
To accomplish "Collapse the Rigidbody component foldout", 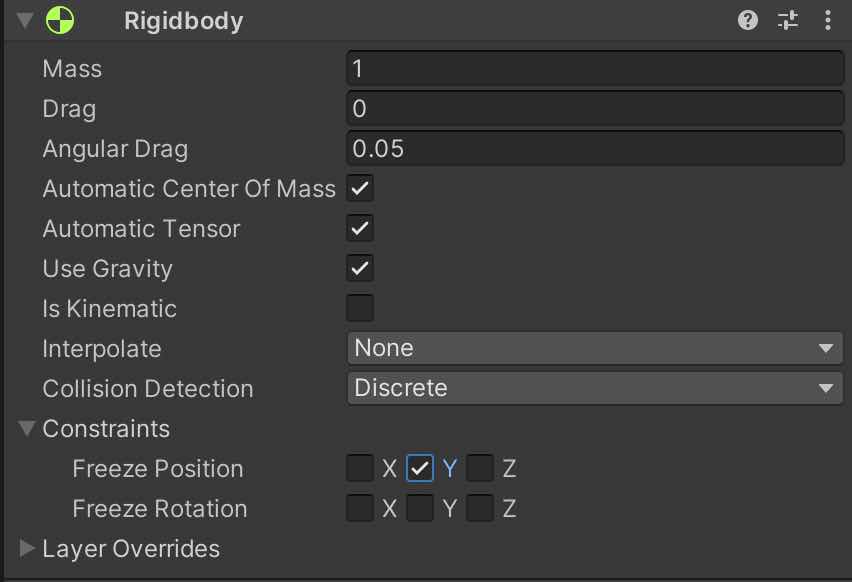I will click(25, 20).
